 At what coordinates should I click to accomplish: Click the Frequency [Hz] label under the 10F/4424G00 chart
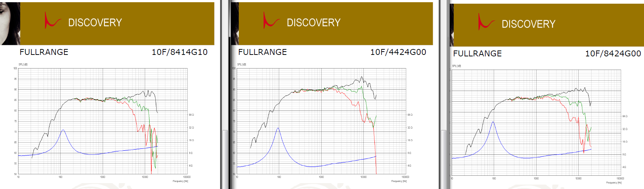[399, 181]
